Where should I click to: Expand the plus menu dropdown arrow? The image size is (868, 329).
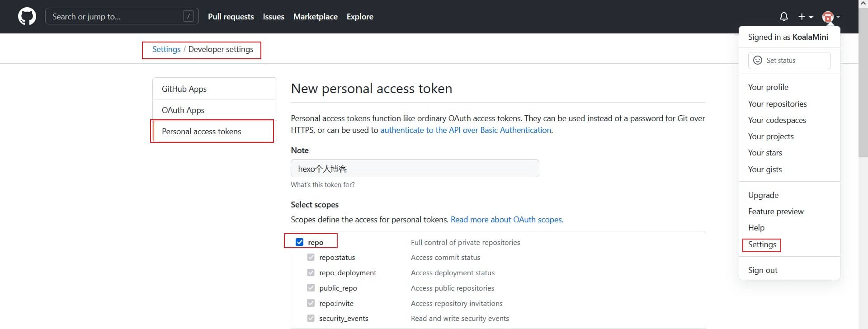[x=811, y=17]
